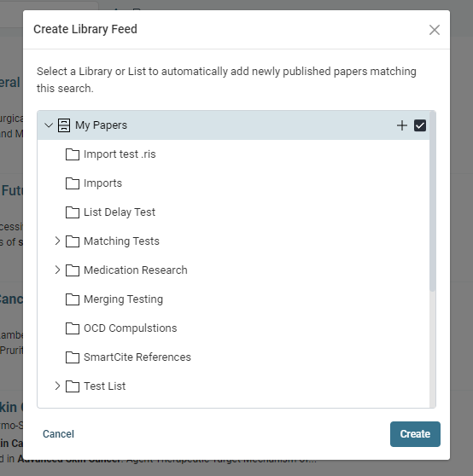Click the Merging Testing folder icon
Screen dimensions: 473x476
click(x=73, y=299)
